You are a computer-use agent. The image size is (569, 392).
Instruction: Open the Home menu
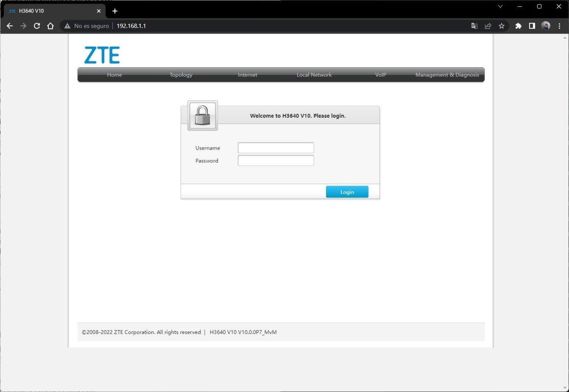115,75
